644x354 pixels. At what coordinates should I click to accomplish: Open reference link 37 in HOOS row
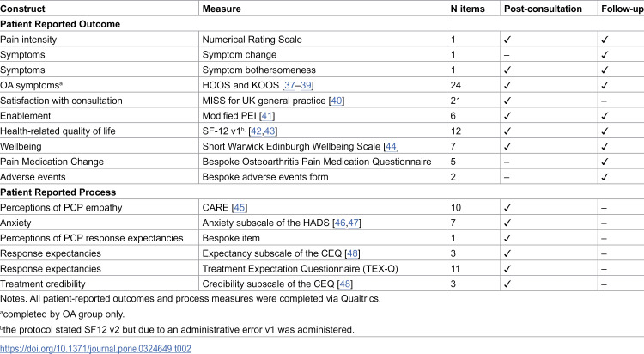point(289,85)
